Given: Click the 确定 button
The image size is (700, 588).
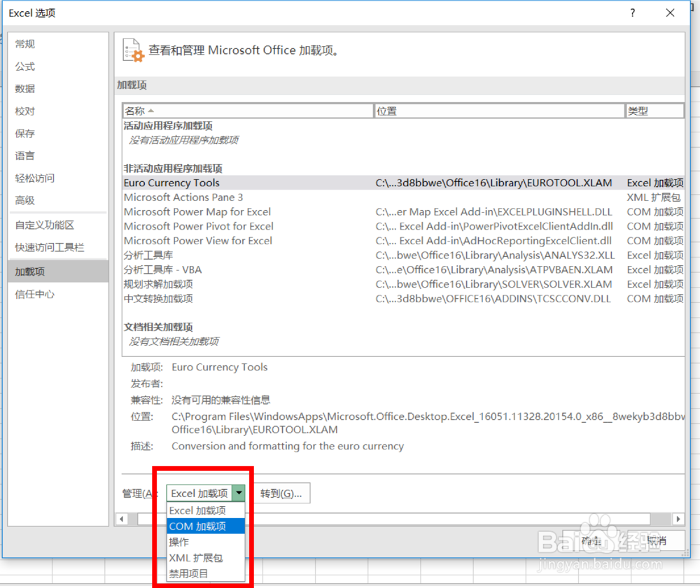Looking at the screenshot, I should point(591,540).
